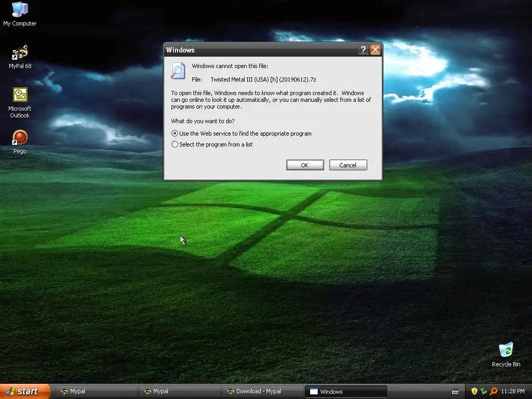The image size is (532, 399).
Task: Close the Windows dialog with X
Action: pyautogui.click(x=375, y=50)
